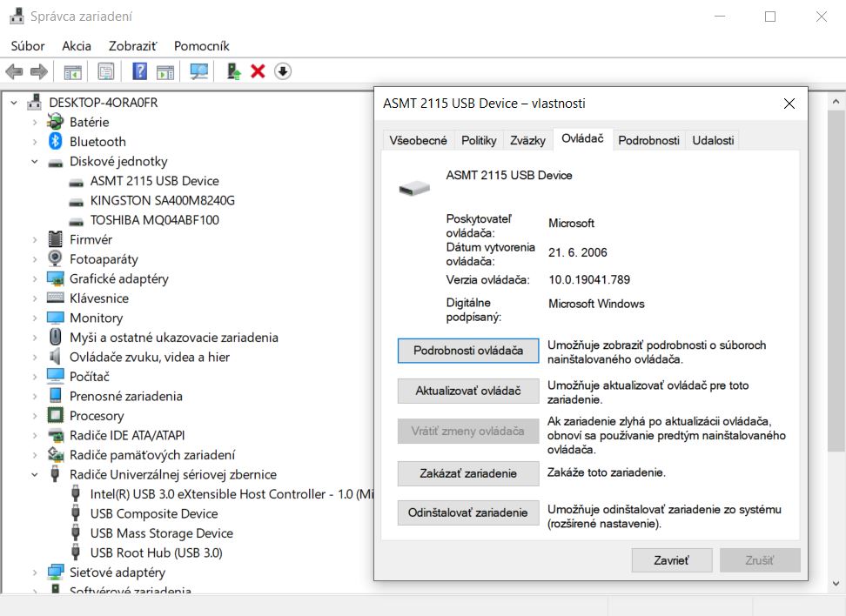The image size is (846, 616).
Task: Switch to the Politiky tab
Action: click(x=479, y=140)
